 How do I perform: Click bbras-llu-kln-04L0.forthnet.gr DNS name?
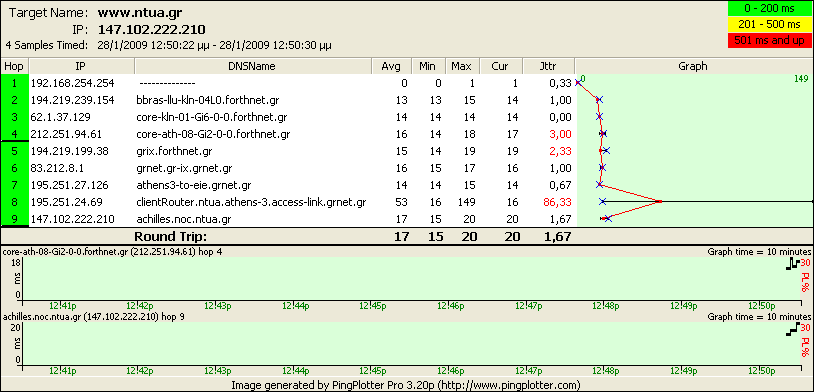tap(209, 100)
